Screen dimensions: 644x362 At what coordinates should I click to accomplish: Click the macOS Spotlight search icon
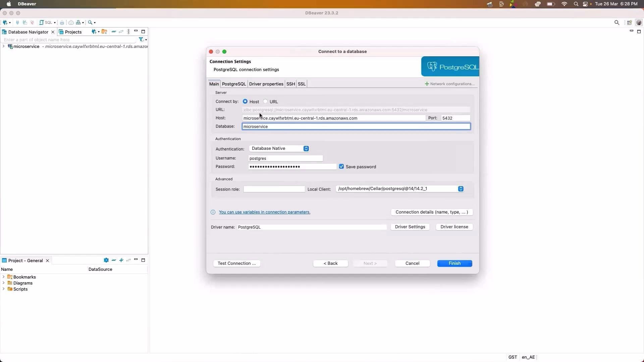click(x=576, y=4)
